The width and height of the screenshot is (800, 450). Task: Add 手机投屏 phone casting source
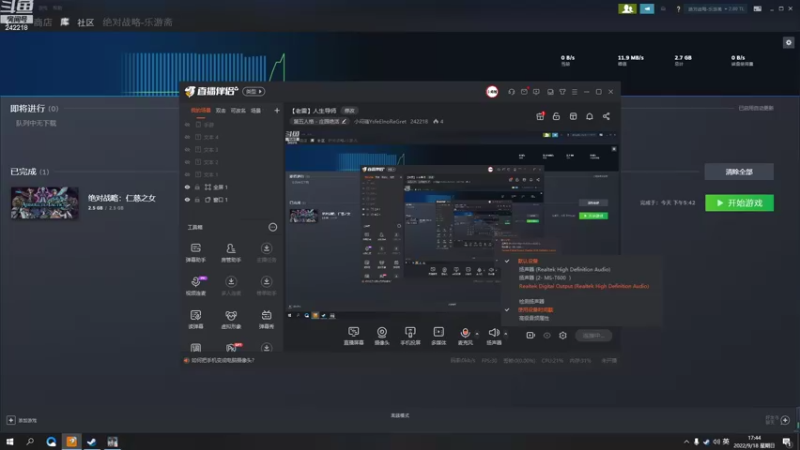tap(410, 336)
